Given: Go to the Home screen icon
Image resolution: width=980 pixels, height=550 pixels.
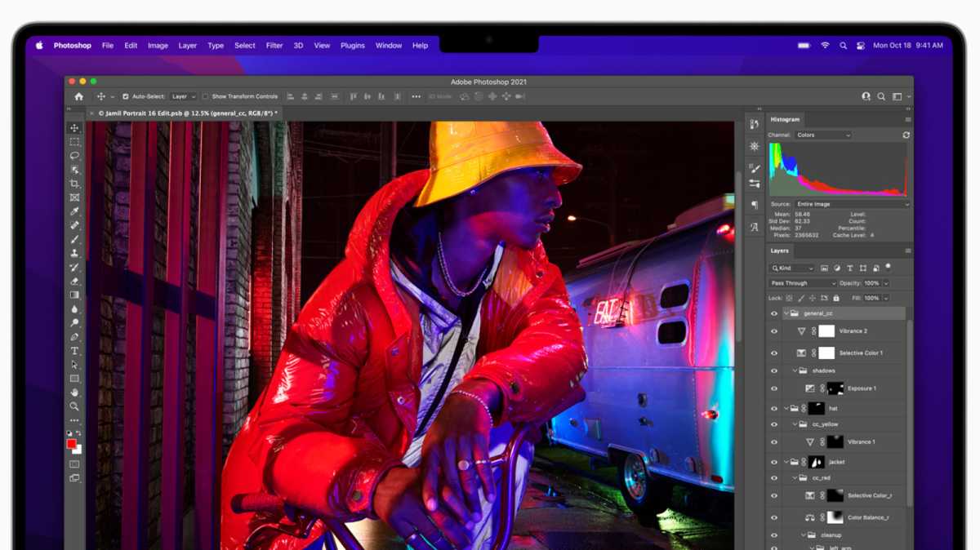Looking at the screenshot, I should 78,96.
